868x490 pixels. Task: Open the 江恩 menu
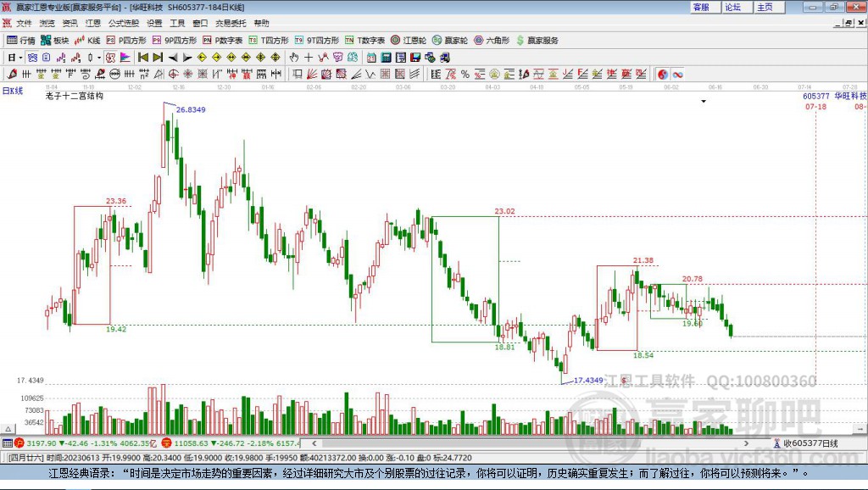(93, 23)
